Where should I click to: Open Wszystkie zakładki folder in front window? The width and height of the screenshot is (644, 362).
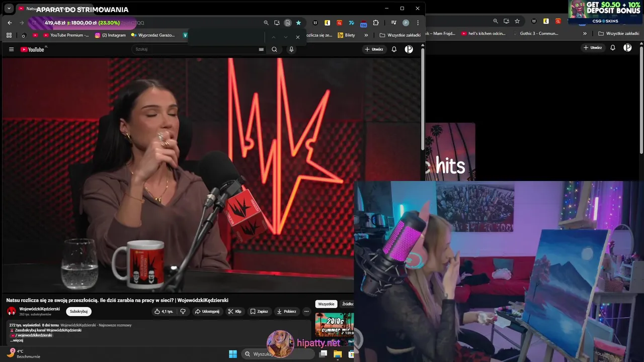(x=400, y=35)
